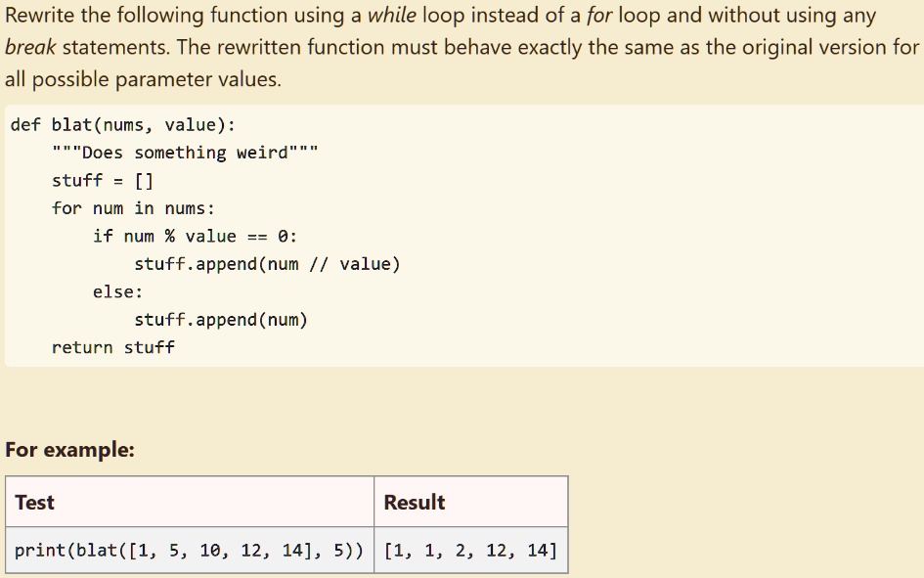
Task: Click the Test column header
Action: tap(34, 502)
